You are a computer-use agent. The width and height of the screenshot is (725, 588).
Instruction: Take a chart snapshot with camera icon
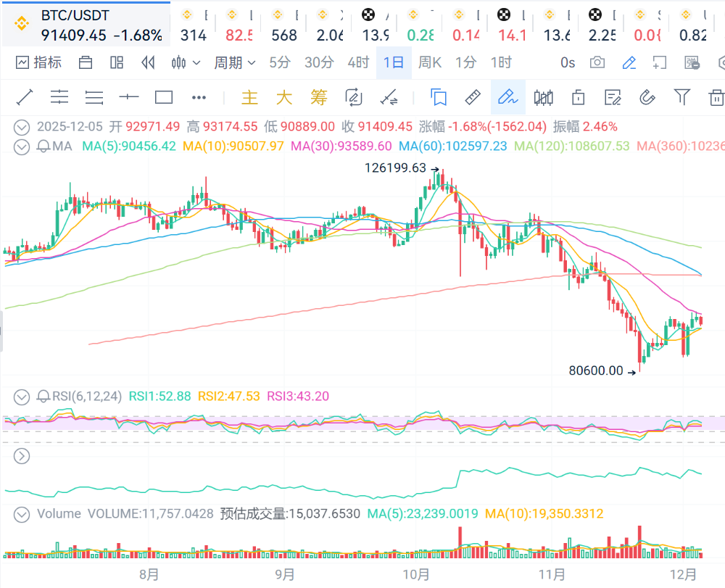tap(597, 63)
